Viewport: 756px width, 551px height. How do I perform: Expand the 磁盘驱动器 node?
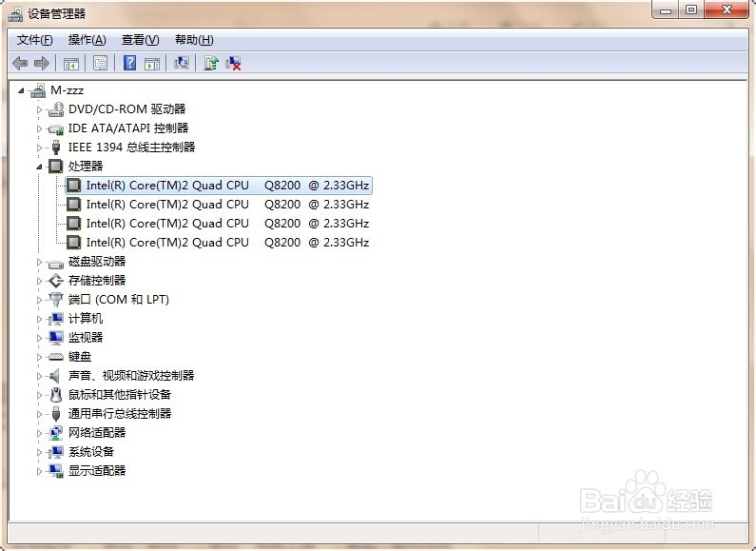click(x=40, y=262)
